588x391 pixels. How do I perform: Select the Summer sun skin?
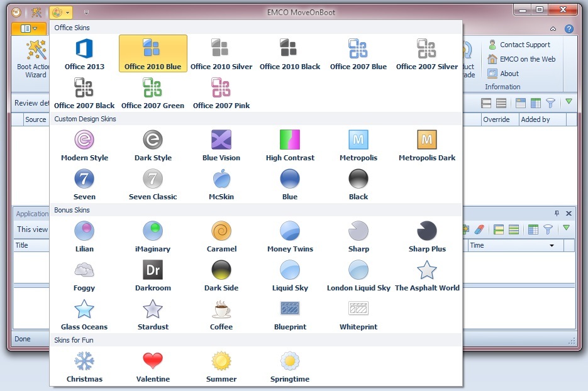[221, 366]
